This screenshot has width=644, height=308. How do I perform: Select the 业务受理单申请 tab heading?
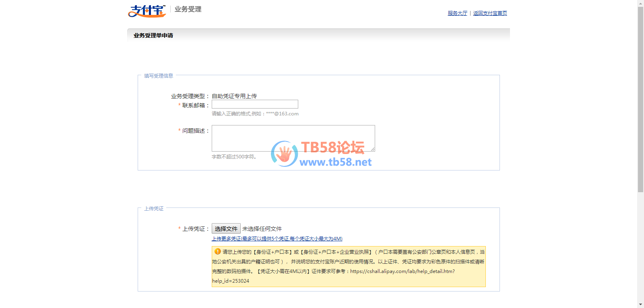point(153,35)
